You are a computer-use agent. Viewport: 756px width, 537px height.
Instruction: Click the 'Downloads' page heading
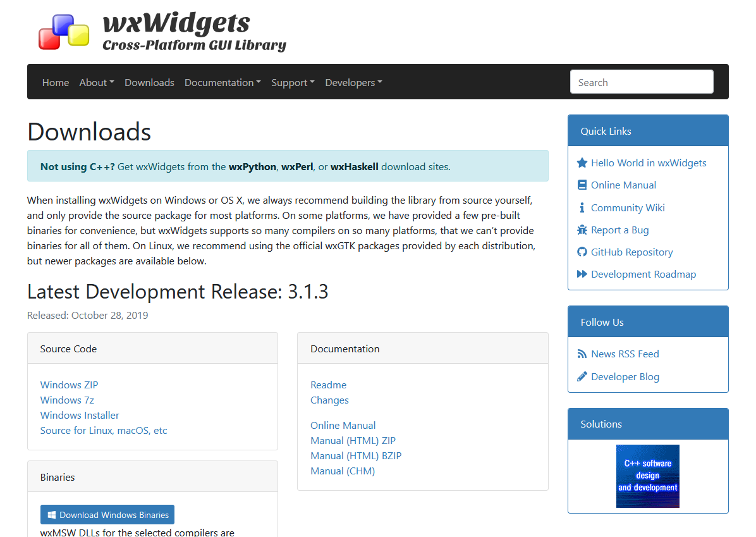(x=89, y=132)
